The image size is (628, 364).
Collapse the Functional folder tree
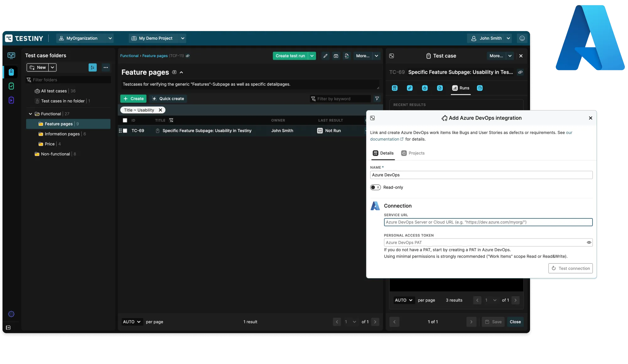tap(30, 114)
